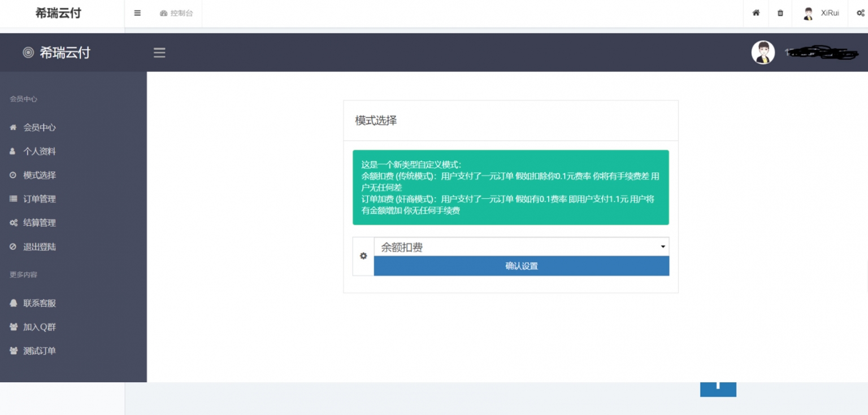
Task: Toggle the top navbar hamburger menu
Action: 137,13
